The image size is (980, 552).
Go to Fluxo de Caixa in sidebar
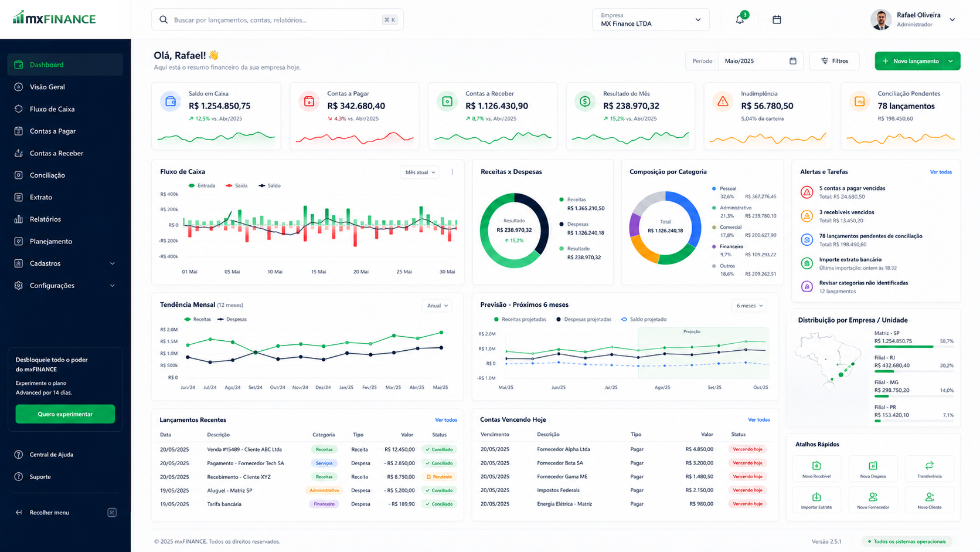[x=65, y=109]
